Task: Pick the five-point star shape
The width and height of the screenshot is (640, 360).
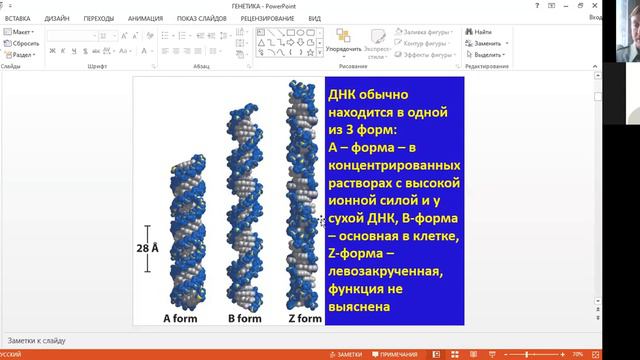Action: click(310, 52)
